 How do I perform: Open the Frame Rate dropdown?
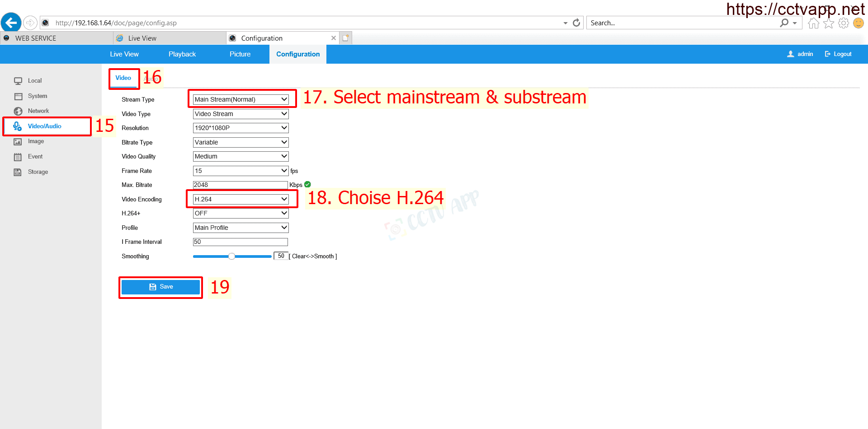(241, 171)
